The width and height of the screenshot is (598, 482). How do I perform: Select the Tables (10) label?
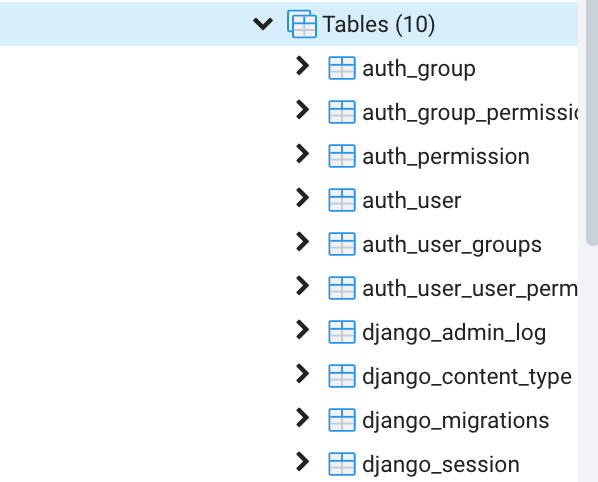tap(379, 24)
